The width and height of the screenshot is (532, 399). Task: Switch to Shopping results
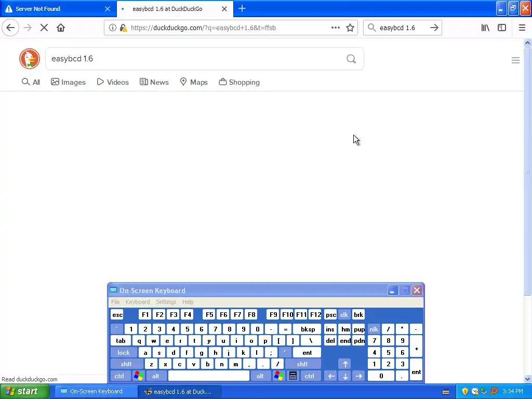[239, 82]
